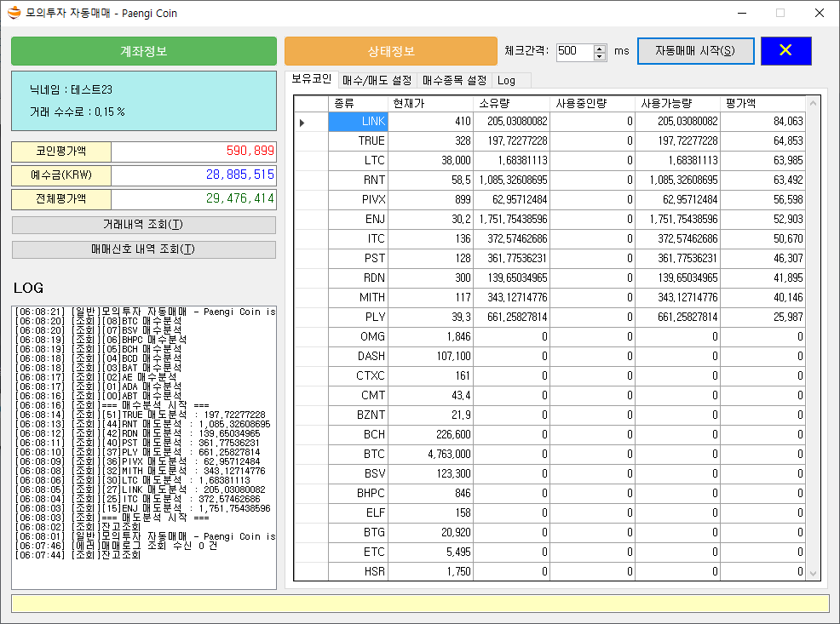This screenshot has width=840, height=624.
Task: Select the BZNT coin cell
Action: 358,415
